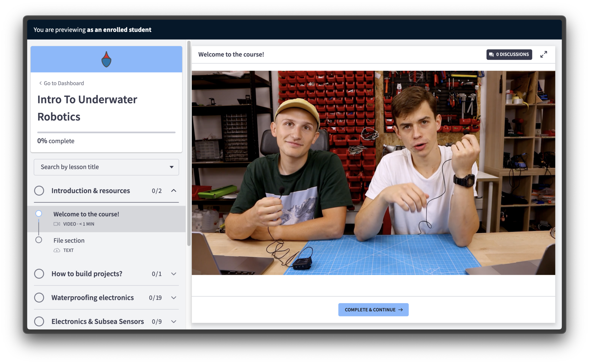589x364 pixels.
Task: Toggle the Waterproofing electronics completion circle
Action: coord(39,298)
